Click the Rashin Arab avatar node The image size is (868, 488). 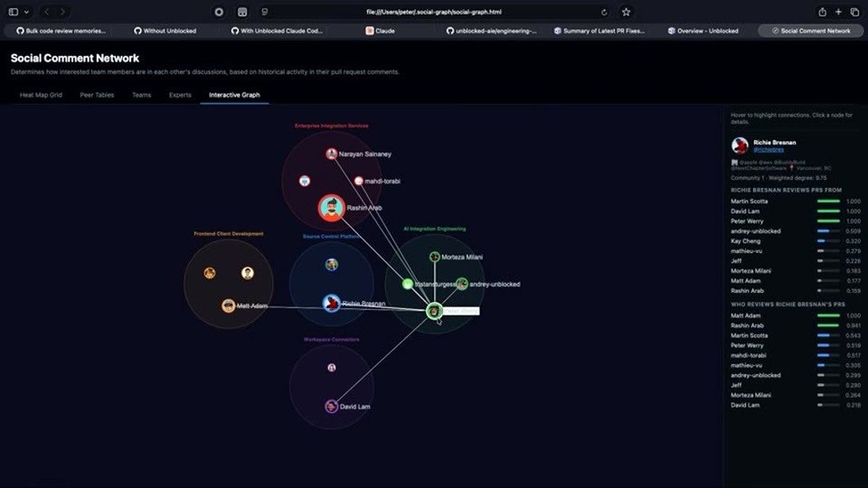pos(331,208)
